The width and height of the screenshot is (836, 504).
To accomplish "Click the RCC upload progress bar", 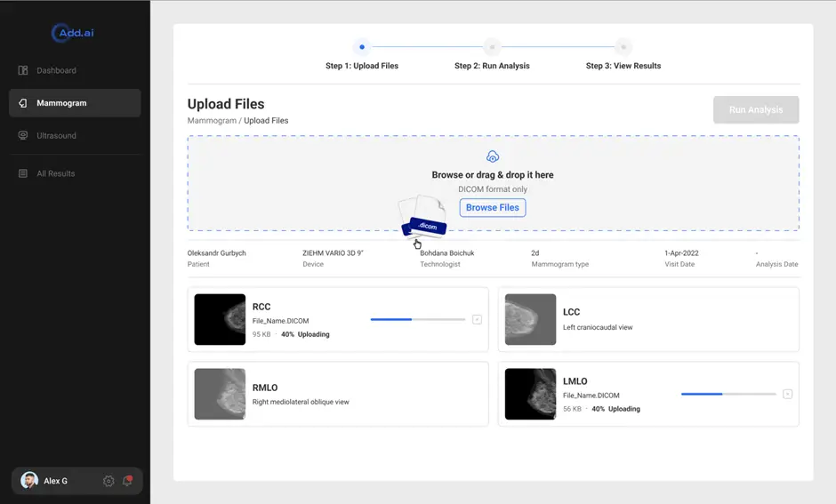I will (417, 319).
